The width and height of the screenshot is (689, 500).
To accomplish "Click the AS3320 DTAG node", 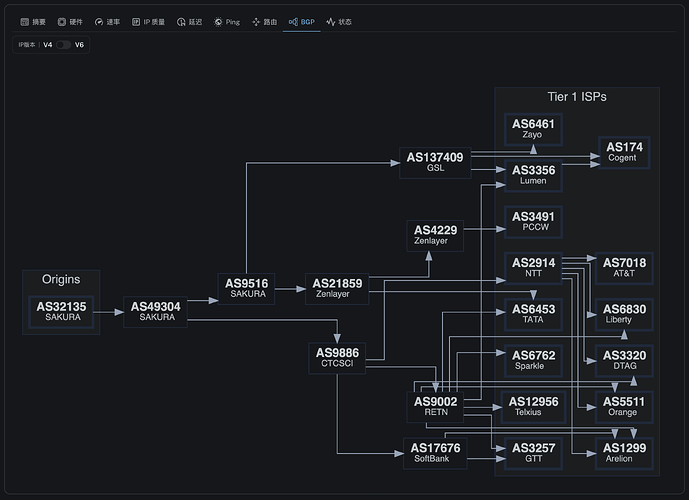I will [624, 361].
